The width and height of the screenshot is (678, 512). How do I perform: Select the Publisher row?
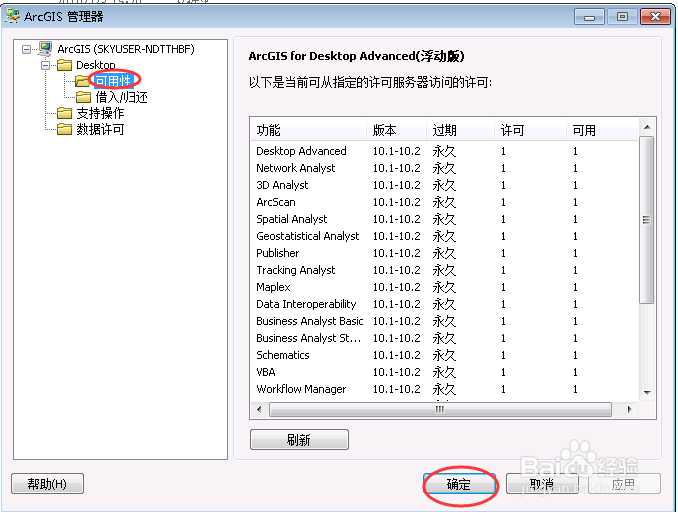click(x=445, y=253)
